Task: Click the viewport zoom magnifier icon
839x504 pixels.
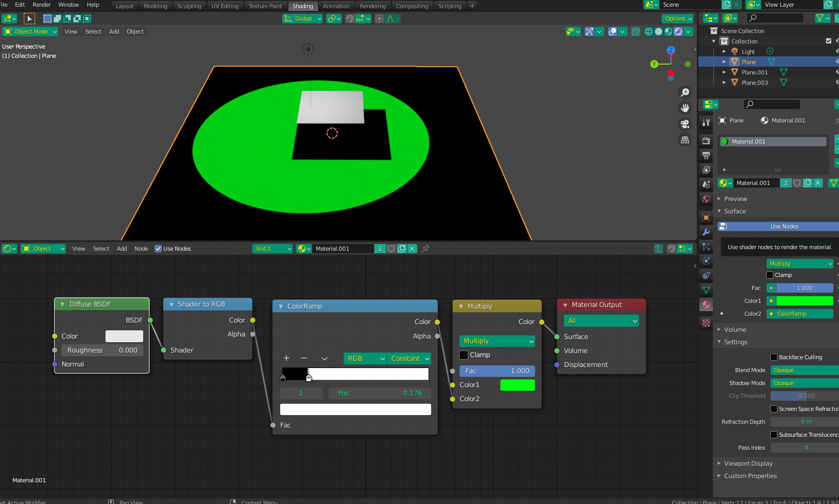Action: (x=685, y=93)
